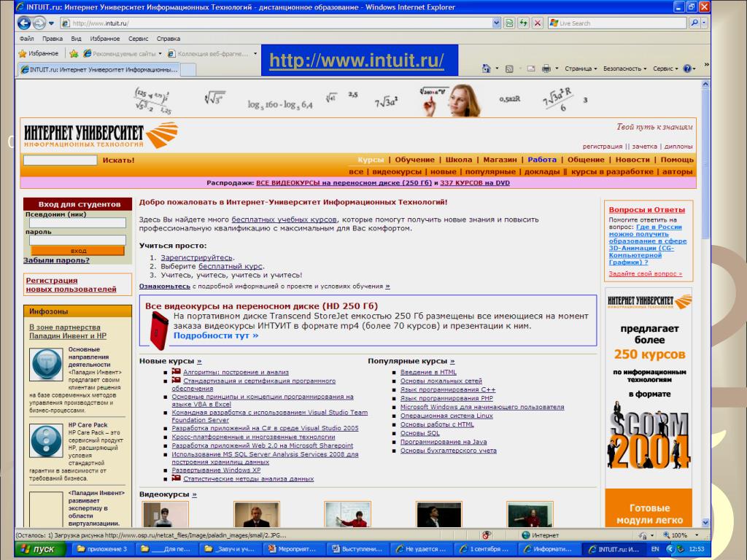Click the browser Back arrow button
This screenshot has height=560, width=747.
click(24, 23)
